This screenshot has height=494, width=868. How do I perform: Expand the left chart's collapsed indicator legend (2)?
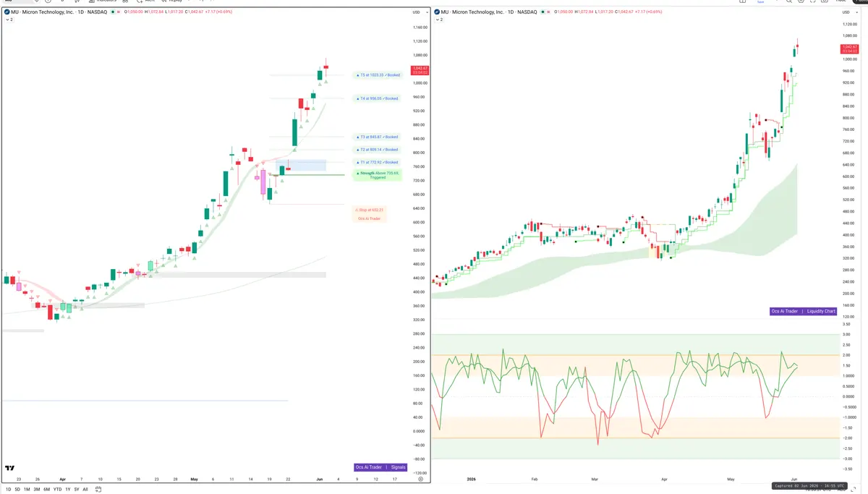point(9,20)
